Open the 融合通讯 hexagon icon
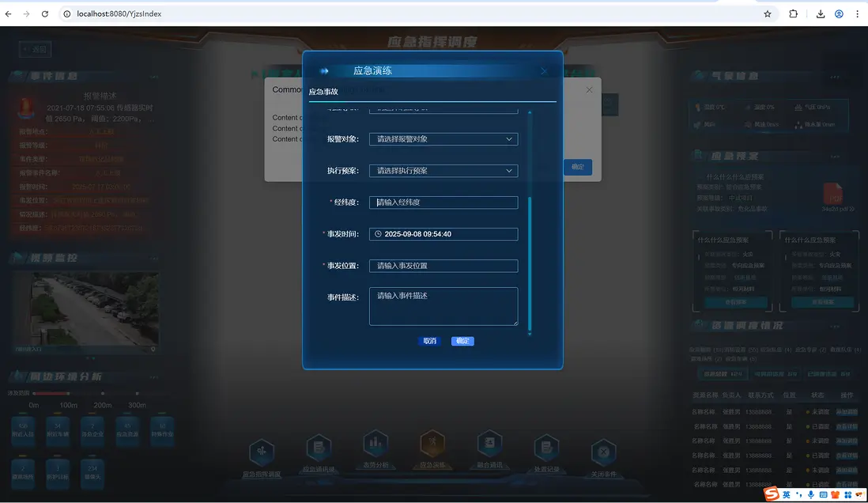Image resolution: width=868 pixels, height=503 pixels. [489, 443]
